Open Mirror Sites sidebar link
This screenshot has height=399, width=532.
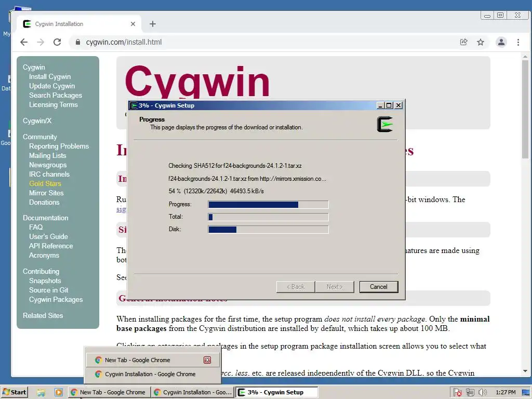click(46, 193)
